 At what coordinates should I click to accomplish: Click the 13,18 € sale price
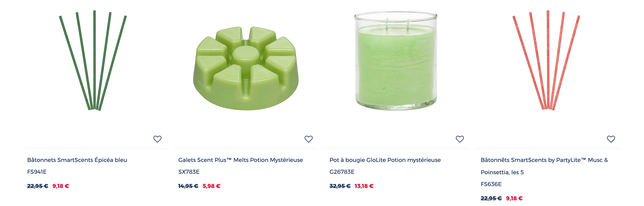[364, 186]
